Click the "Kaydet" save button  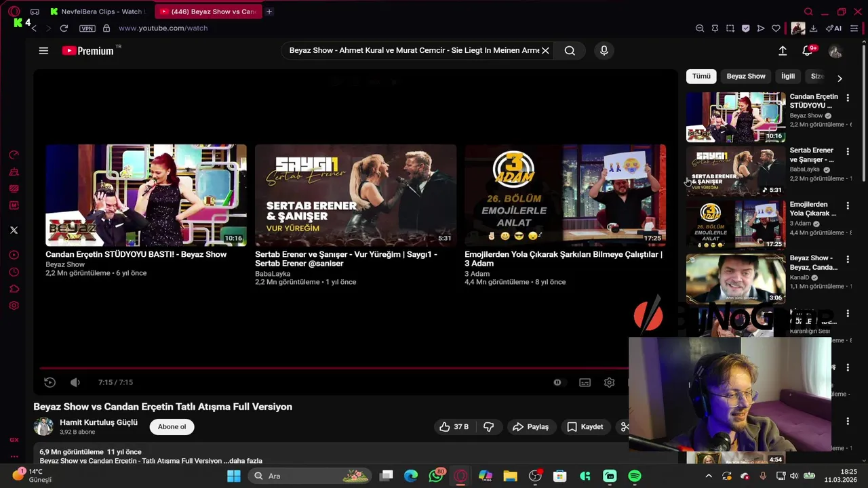[x=585, y=427]
